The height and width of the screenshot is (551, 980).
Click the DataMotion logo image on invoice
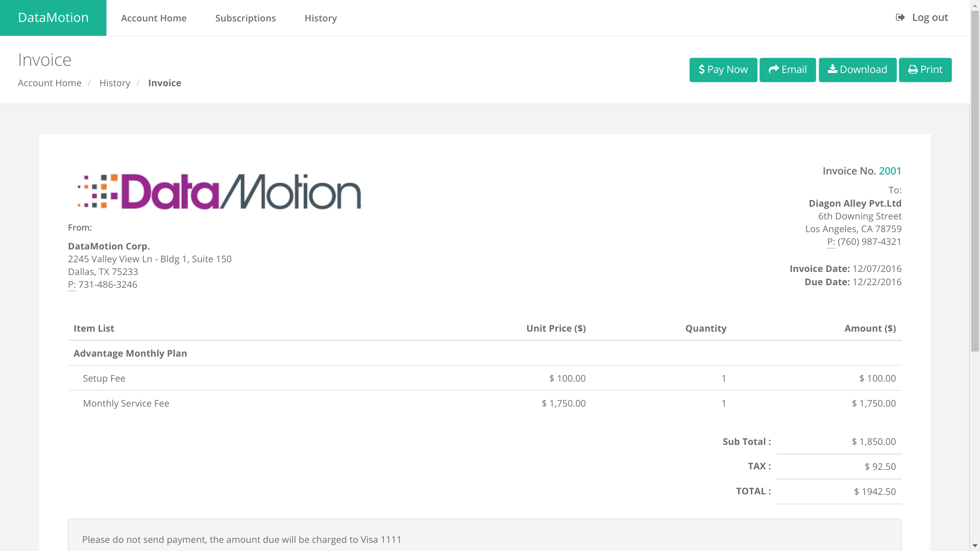220,191
